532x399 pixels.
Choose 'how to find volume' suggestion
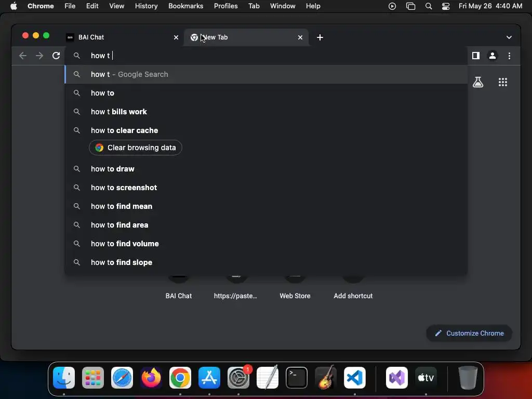(x=266, y=244)
